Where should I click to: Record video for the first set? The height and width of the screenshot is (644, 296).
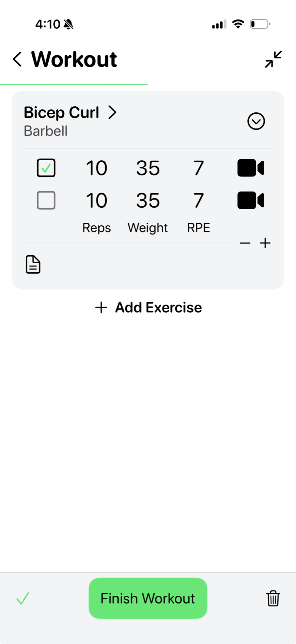(x=251, y=168)
